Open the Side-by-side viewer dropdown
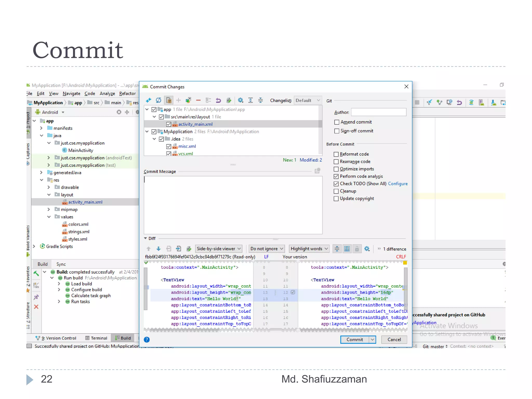Viewport: 532px width, 399px height. click(x=218, y=249)
